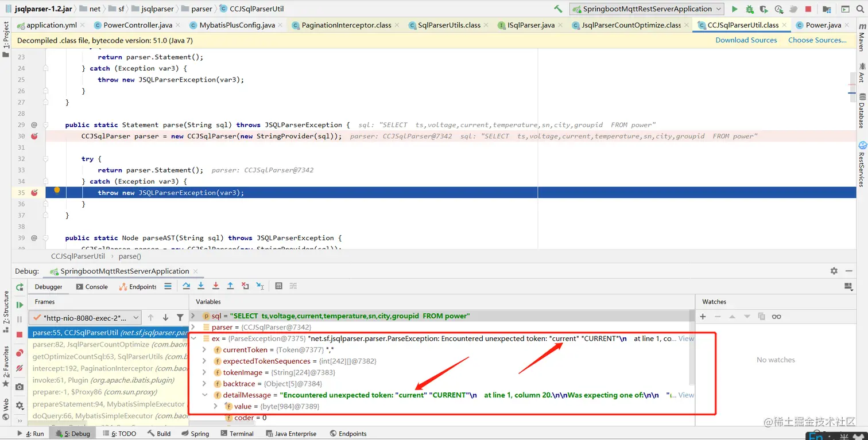The image size is (868, 440).
Task: Collapse the ex ParseException node
Action: (x=193, y=338)
